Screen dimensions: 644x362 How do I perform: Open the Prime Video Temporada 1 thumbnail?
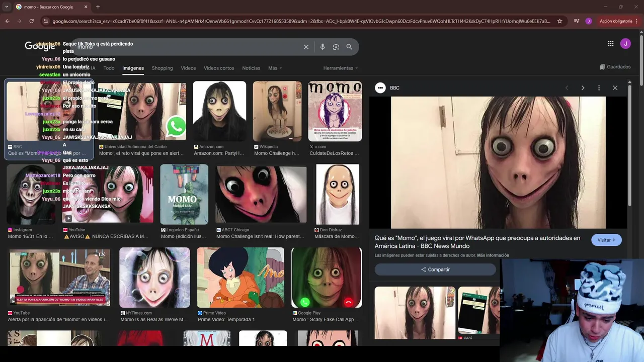pyautogui.click(x=240, y=278)
